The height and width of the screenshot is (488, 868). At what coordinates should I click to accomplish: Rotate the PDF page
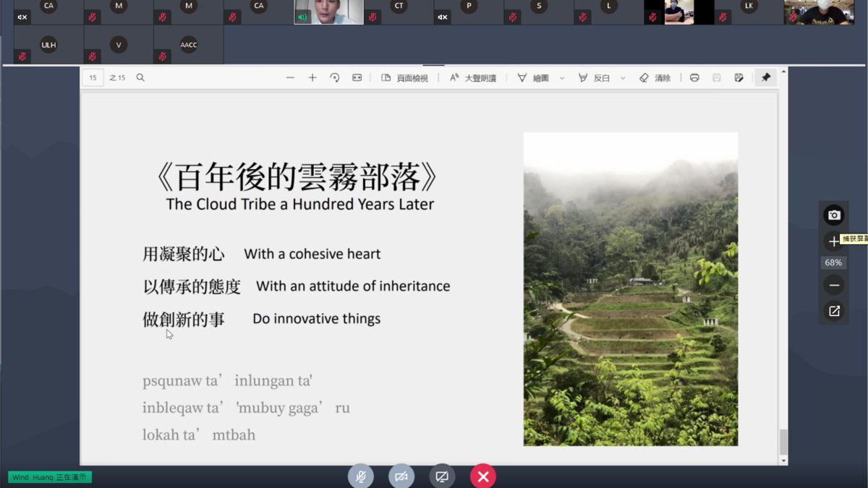pos(335,77)
